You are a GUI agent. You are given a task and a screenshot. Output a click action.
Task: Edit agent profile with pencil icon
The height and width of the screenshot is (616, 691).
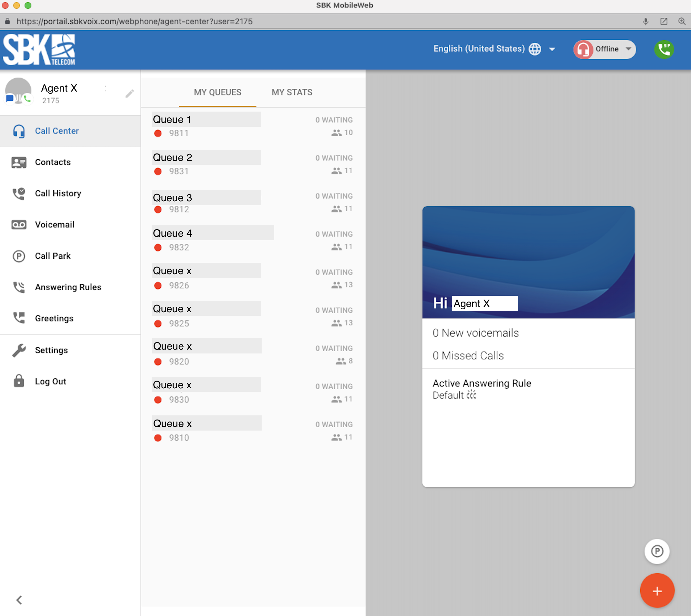pos(130,94)
